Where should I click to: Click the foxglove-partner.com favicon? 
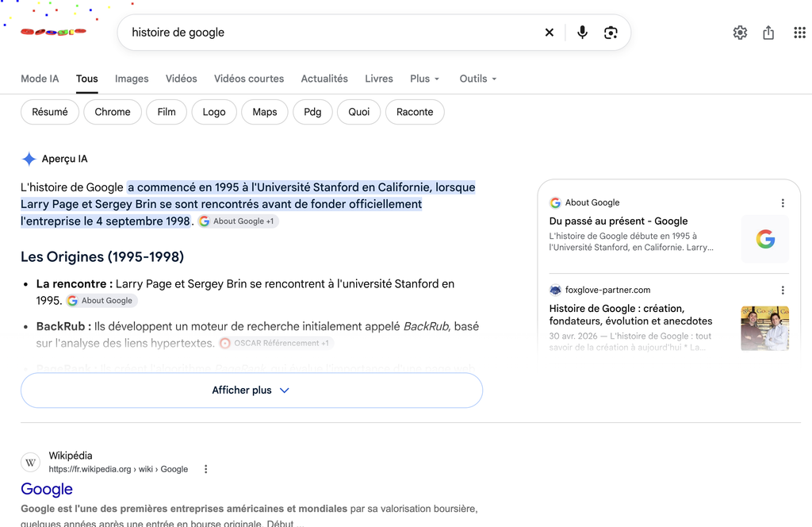coord(555,290)
